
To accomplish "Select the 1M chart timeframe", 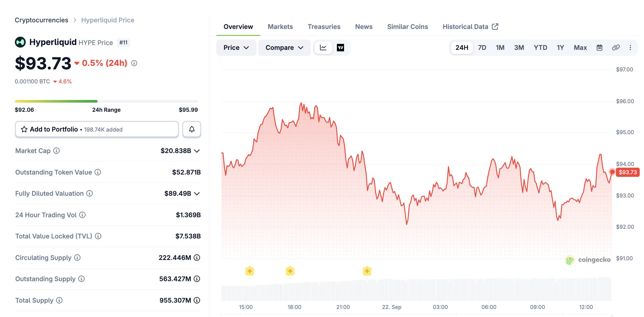I will tap(500, 48).
